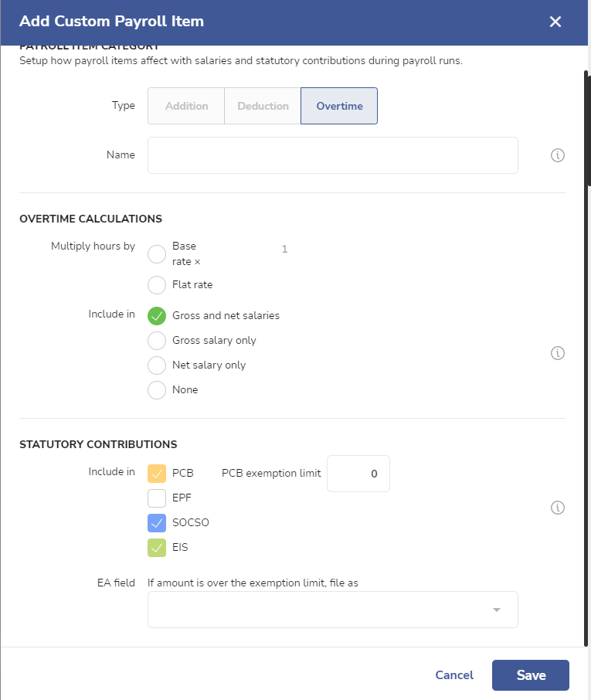The image size is (591, 700).
Task: Click the Save button
Action: tap(531, 675)
